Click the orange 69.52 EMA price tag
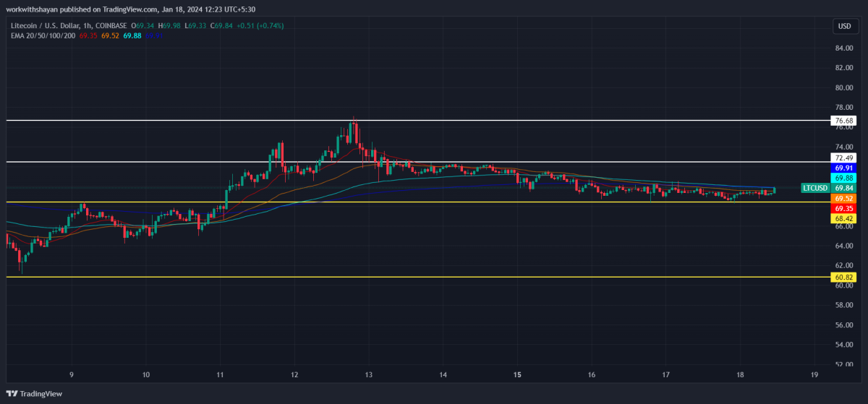 [x=843, y=198]
